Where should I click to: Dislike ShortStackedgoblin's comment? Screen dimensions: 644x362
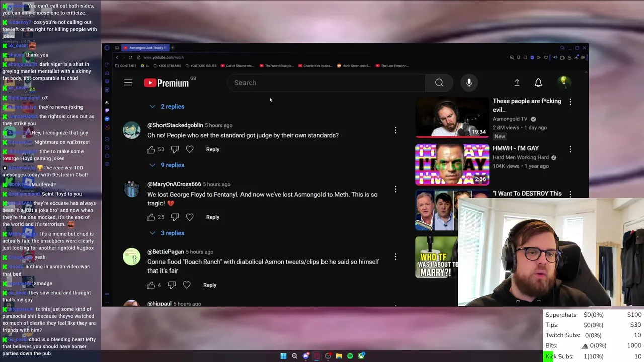tap(175, 149)
